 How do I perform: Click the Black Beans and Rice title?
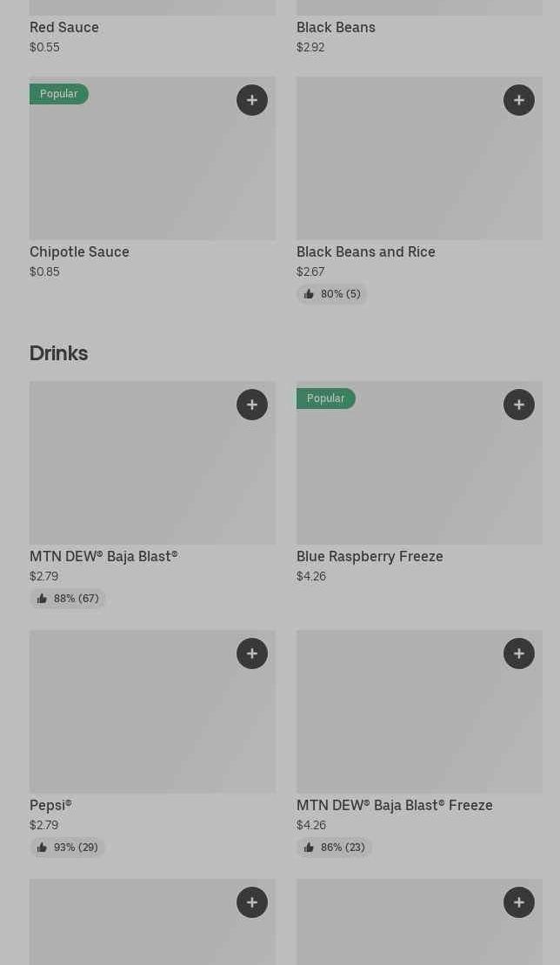[366, 252]
